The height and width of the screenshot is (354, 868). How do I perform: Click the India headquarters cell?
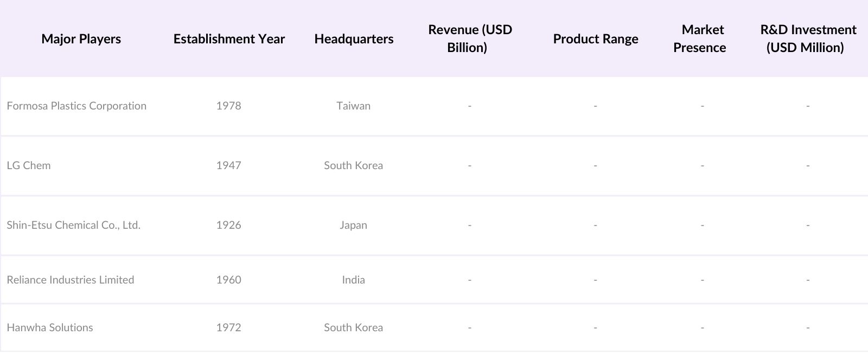(x=353, y=280)
